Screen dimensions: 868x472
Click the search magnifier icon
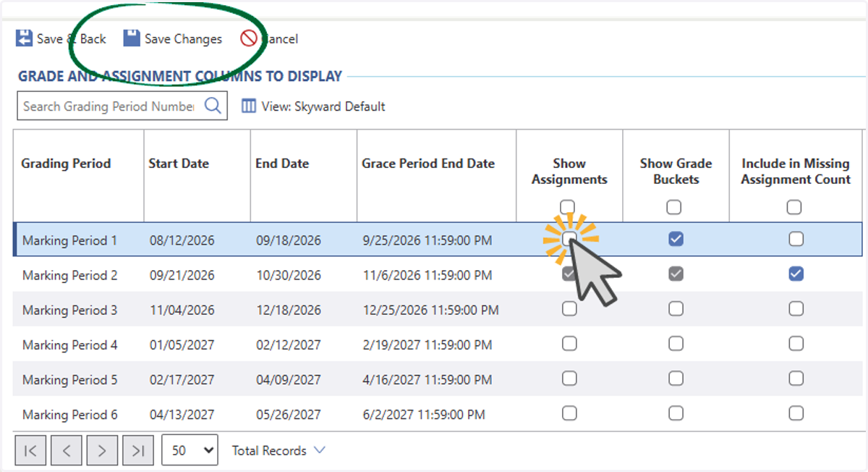213,106
